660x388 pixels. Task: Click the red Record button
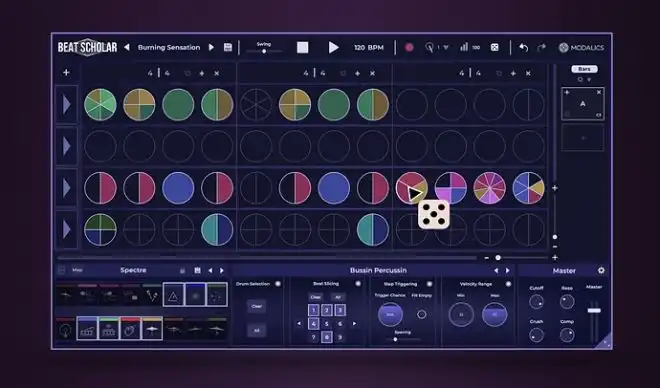click(x=409, y=48)
